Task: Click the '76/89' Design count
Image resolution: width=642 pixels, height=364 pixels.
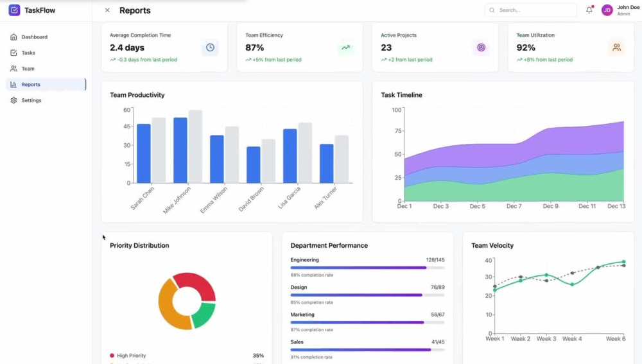Action: [x=438, y=288]
